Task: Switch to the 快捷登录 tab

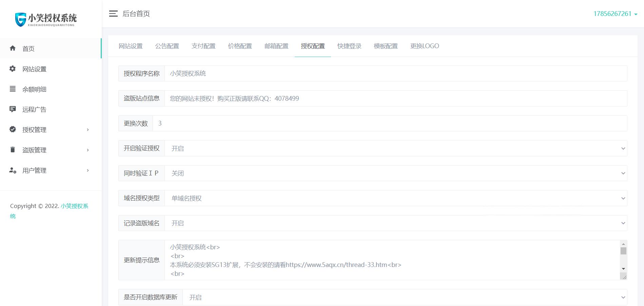Action: [x=349, y=46]
